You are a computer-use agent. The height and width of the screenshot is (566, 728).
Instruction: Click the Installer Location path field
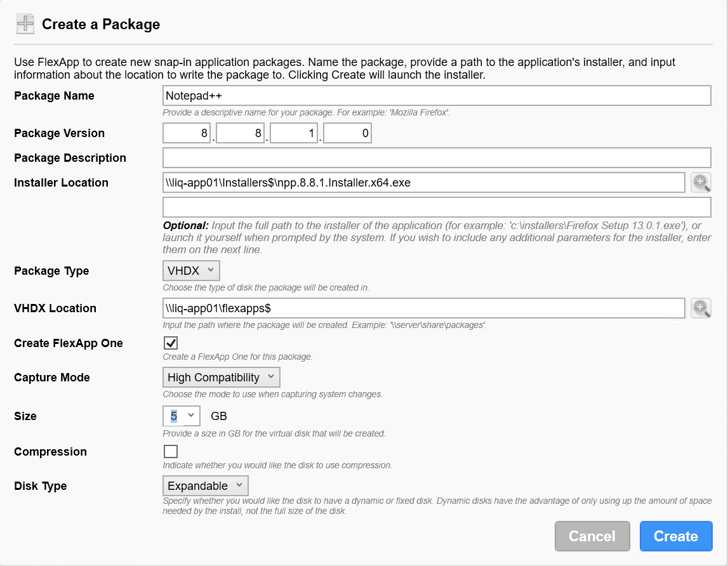click(423, 183)
